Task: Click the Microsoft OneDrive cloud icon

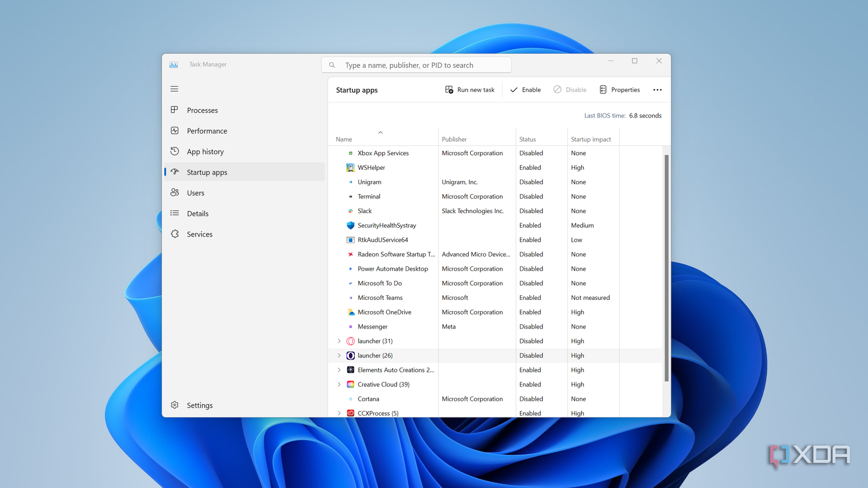Action: 350,312
